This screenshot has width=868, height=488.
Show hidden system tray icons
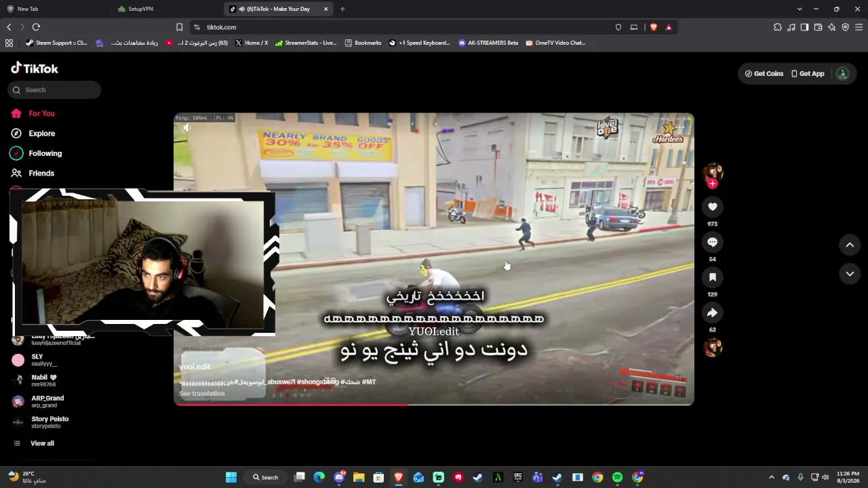pyautogui.click(x=771, y=477)
